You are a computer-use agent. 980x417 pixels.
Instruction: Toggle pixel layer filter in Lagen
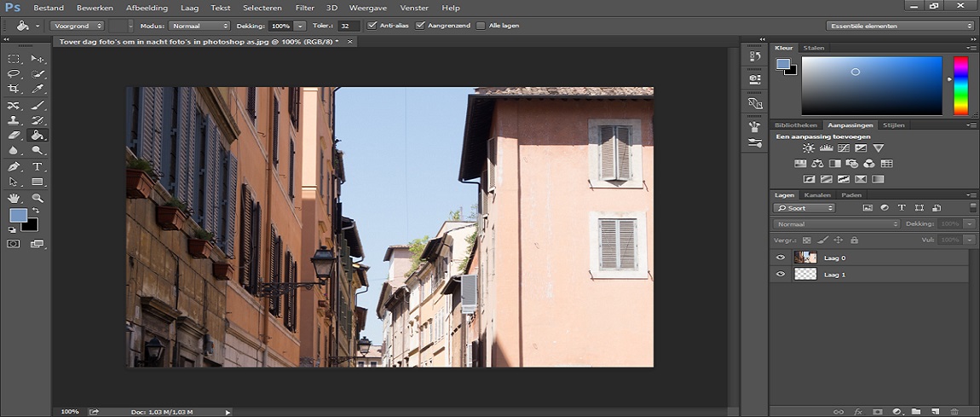867,207
